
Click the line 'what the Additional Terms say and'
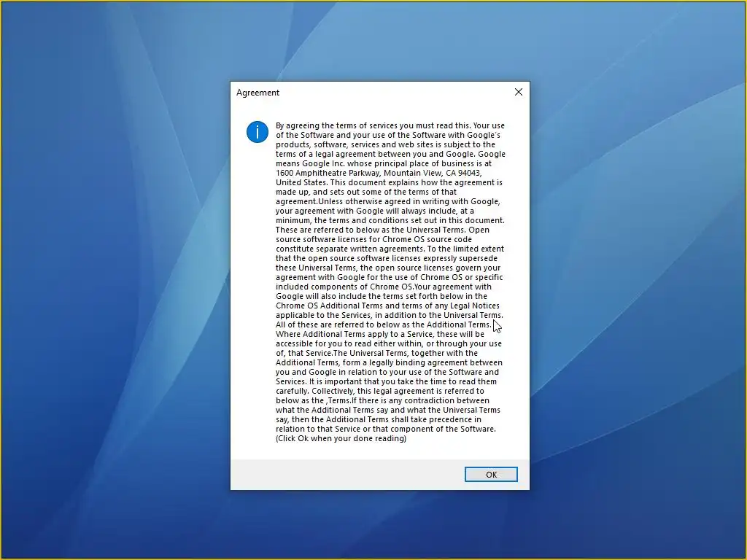tap(388, 410)
